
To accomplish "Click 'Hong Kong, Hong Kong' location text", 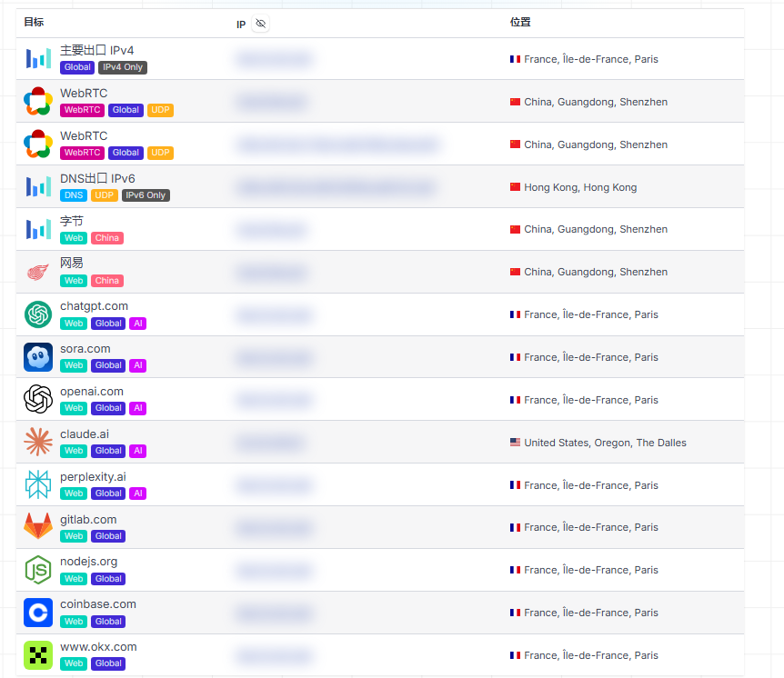I will 580,187.
